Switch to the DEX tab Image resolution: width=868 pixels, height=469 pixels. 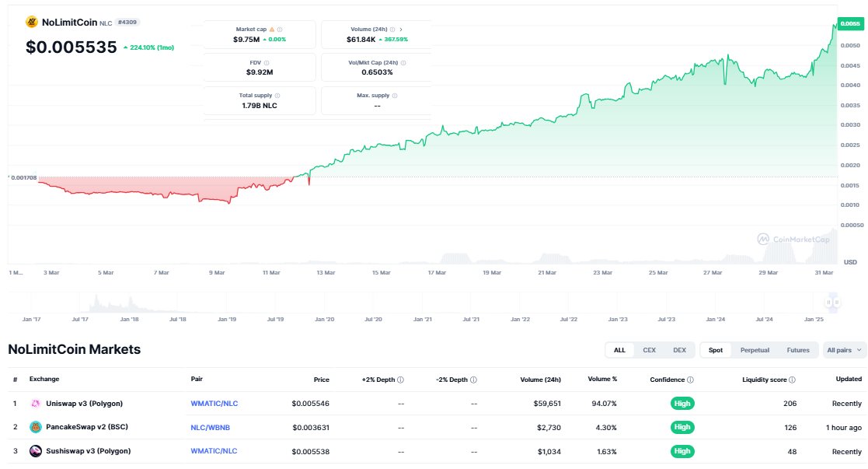click(x=679, y=350)
